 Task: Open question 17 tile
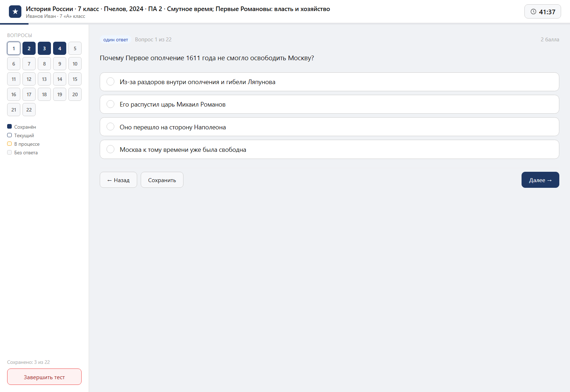point(29,94)
